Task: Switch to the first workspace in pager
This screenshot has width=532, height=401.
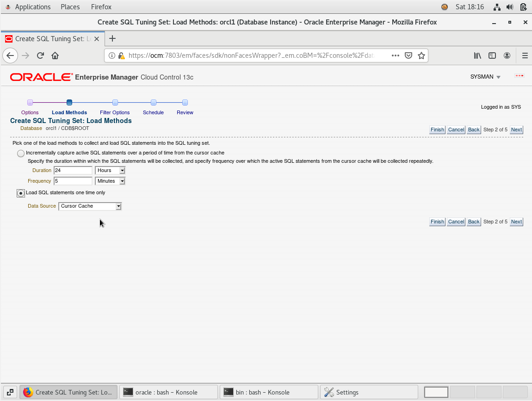Action: 436,392
